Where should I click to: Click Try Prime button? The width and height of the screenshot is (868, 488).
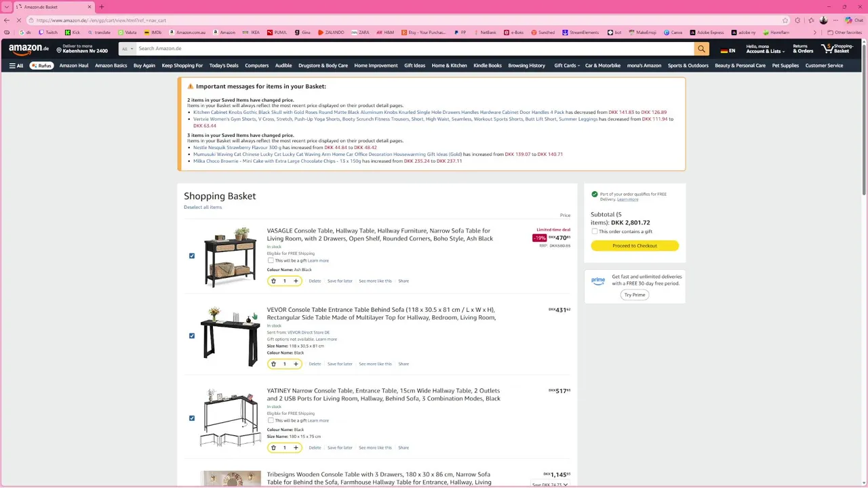point(635,295)
